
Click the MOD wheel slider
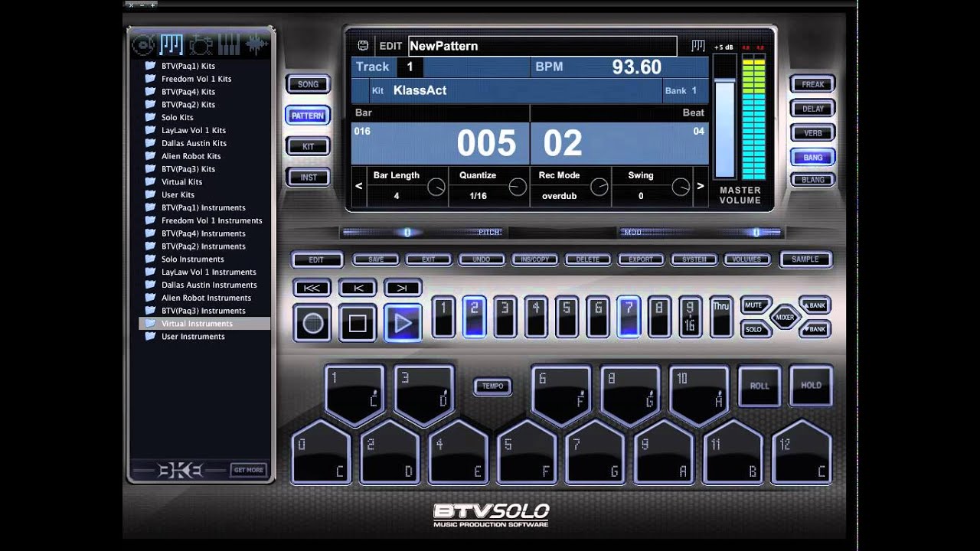pyautogui.click(x=701, y=232)
